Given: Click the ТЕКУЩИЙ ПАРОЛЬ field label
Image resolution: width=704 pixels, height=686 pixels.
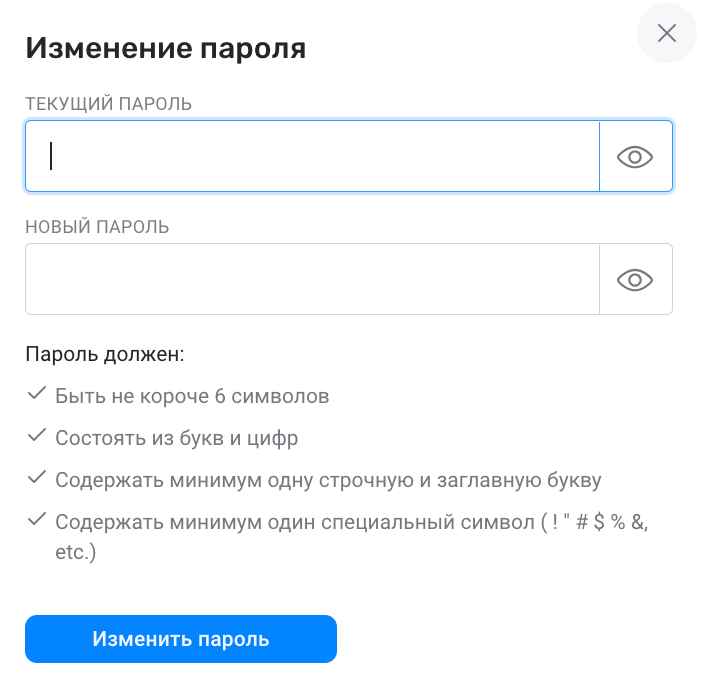Looking at the screenshot, I should tap(109, 104).
